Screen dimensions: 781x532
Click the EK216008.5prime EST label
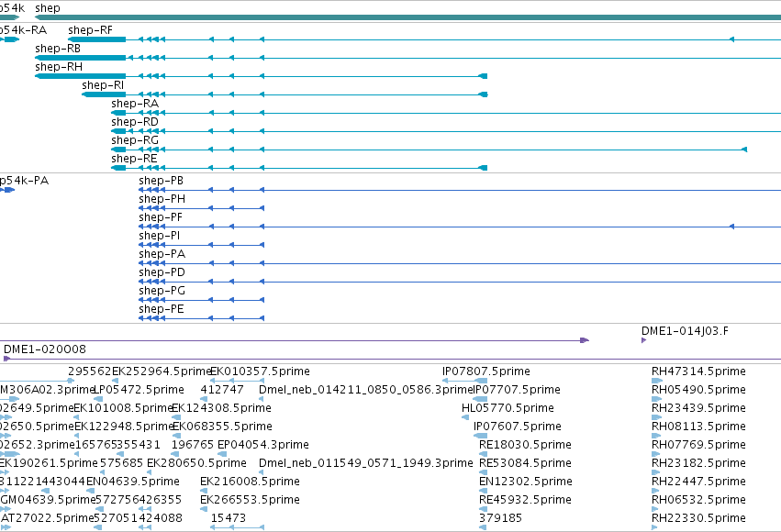tap(250, 482)
